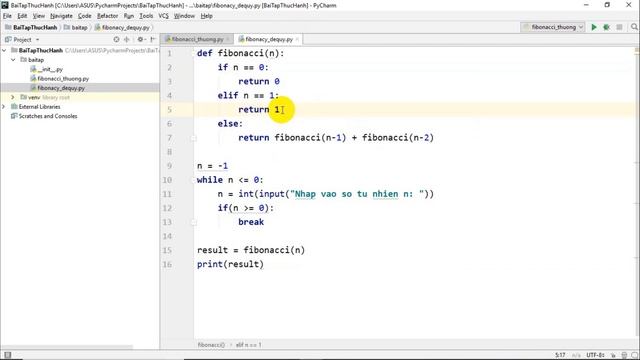Click the 'break' statement on line 13
The height and width of the screenshot is (360, 640).
coord(251,222)
